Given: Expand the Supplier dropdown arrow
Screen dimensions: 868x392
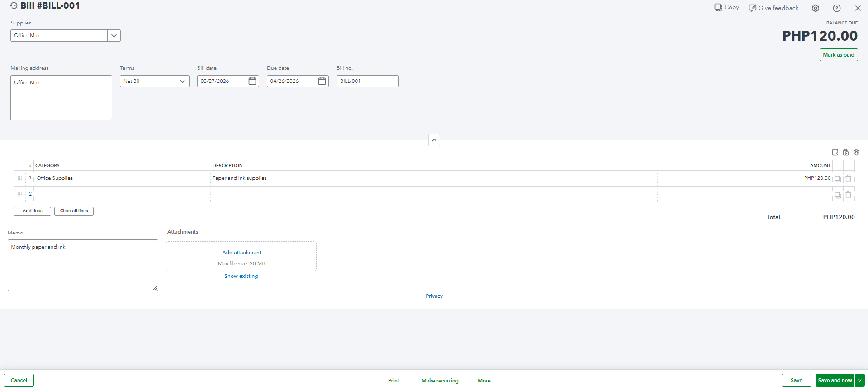Looking at the screenshot, I should click(114, 36).
